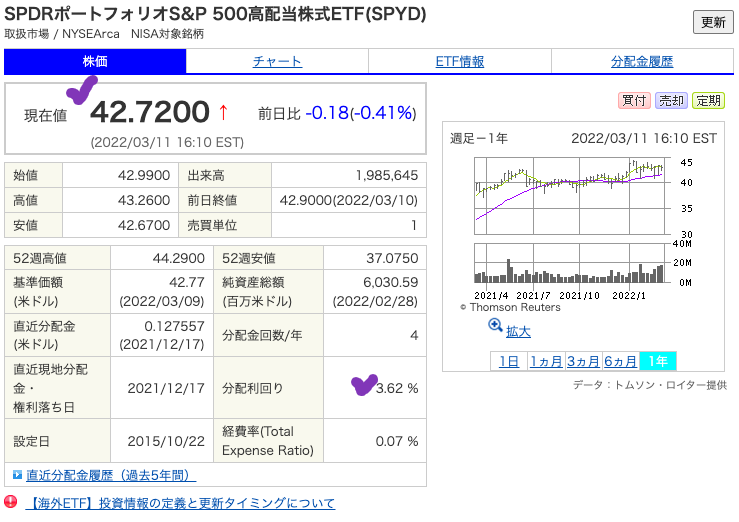The width and height of the screenshot is (739, 522).
Task: Click the NISA対象銘柄 label
Action: click(167, 34)
